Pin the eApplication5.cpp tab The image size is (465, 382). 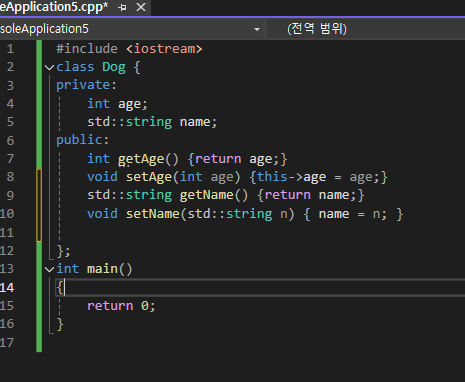pos(122,7)
